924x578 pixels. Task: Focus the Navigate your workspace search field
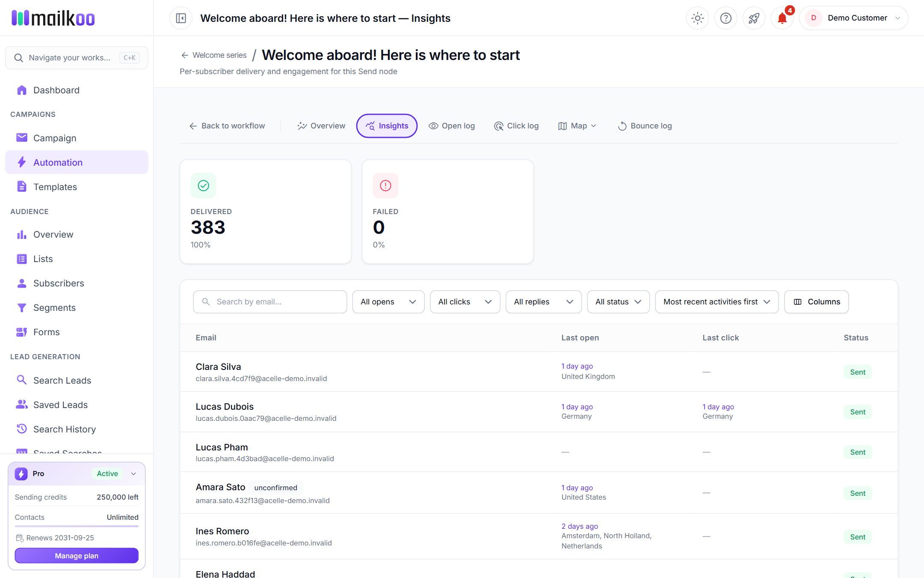[77, 58]
